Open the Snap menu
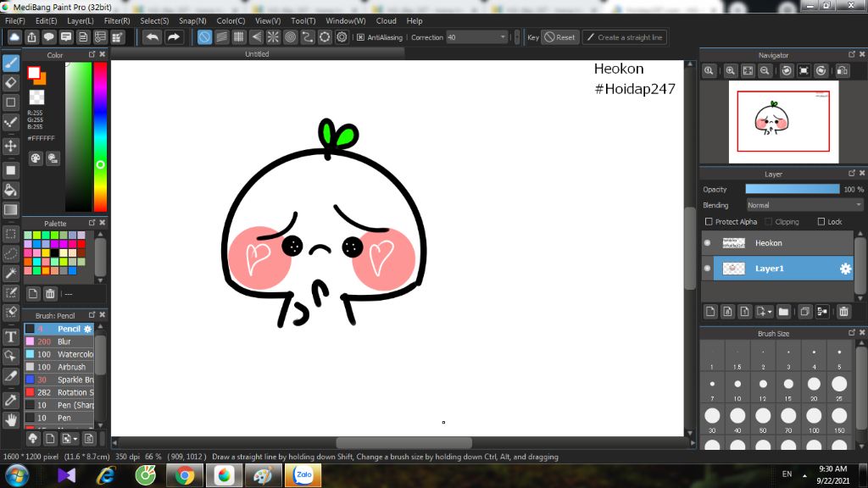868x488 pixels. click(x=192, y=21)
